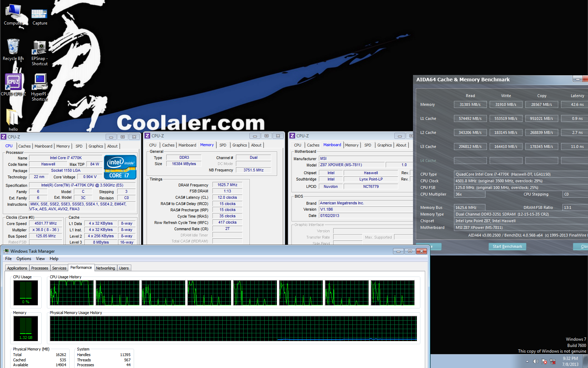Switch to Networking tab in Task Manager

point(105,268)
